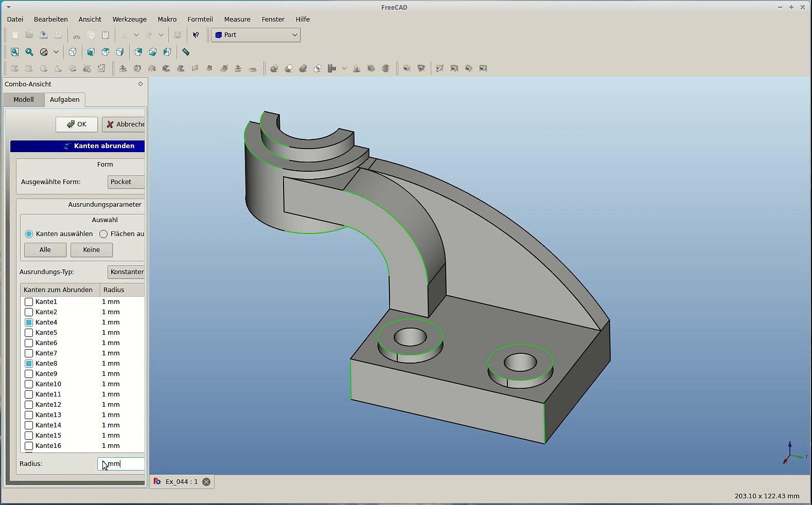Expand the Ausrundungs-Typ 'Konstanter' combo box
The width and height of the screenshot is (812, 505).
point(126,272)
